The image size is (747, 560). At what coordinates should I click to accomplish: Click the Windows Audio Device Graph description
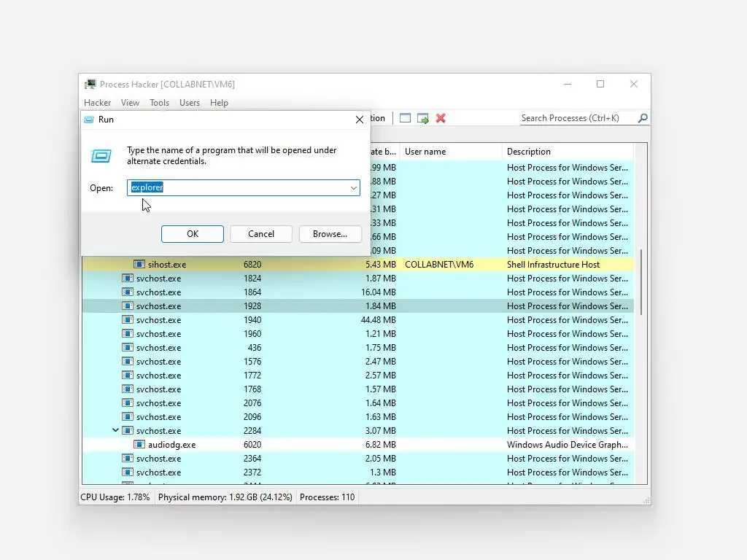click(568, 444)
